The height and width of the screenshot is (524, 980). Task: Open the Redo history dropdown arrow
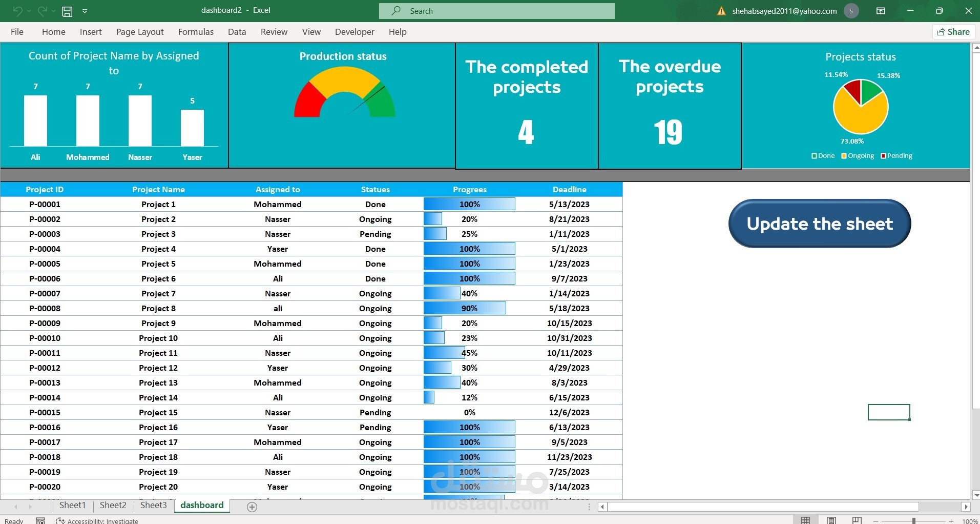coord(53,11)
